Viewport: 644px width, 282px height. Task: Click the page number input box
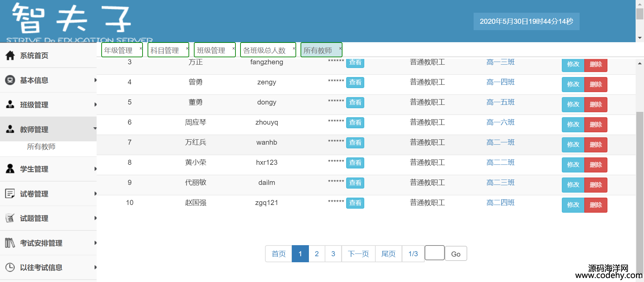click(434, 253)
